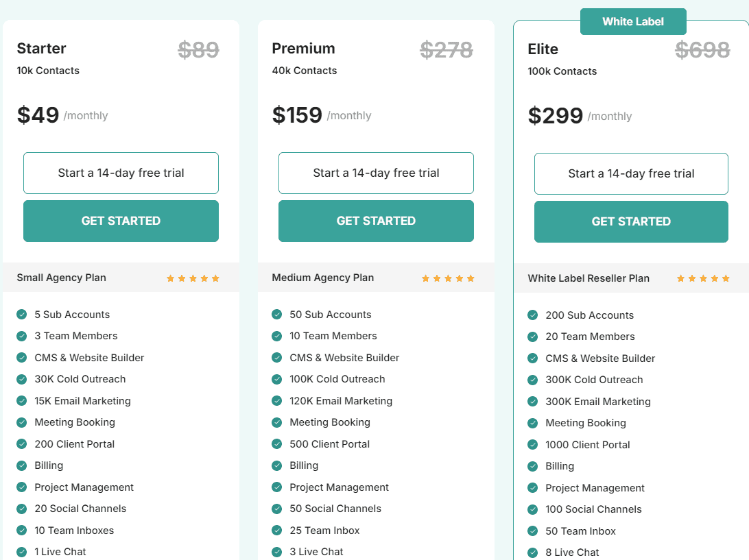Select the checkmark next to 100 Social Channels
The width and height of the screenshot is (749, 560).
tap(532, 509)
